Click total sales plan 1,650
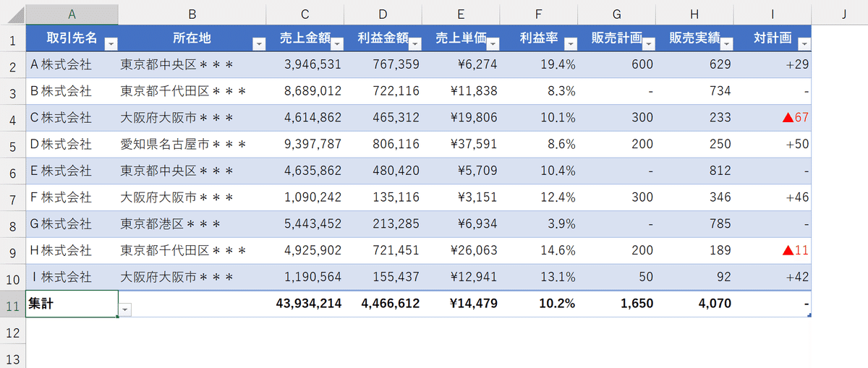 pos(617,304)
